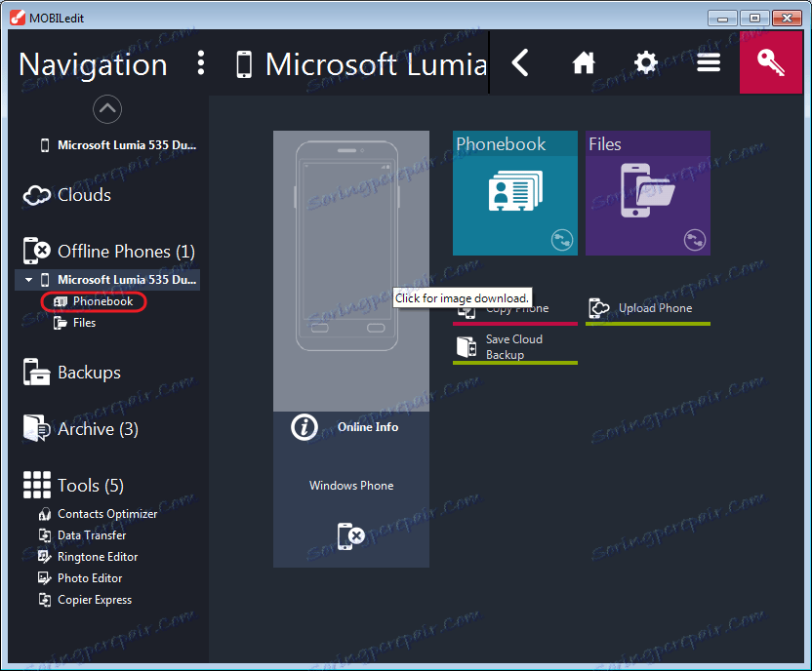812x671 pixels.
Task: Select Phonebook in the navigation tree
Action: 101,301
